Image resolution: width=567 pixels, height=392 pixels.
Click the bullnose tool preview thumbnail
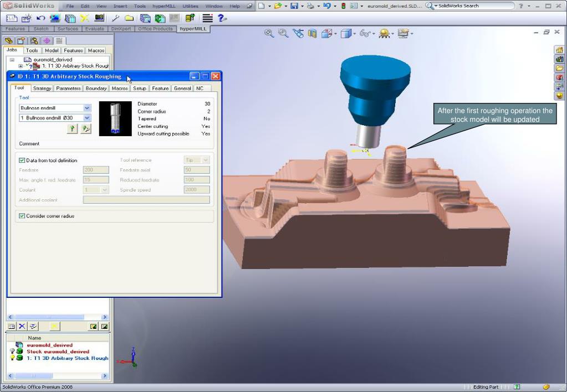click(x=115, y=118)
